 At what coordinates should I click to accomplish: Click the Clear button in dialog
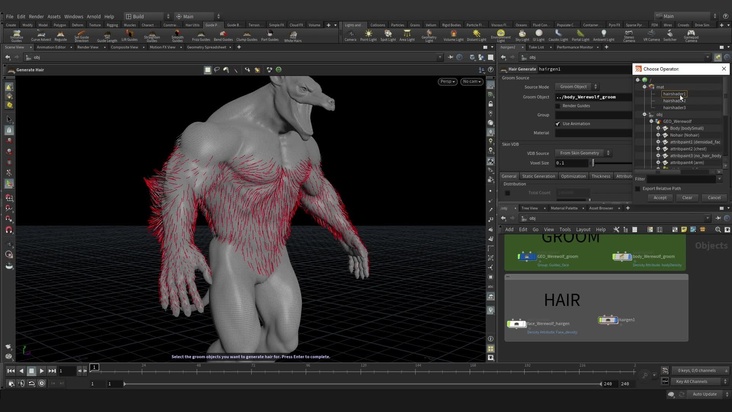pyautogui.click(x=687, y=197)
